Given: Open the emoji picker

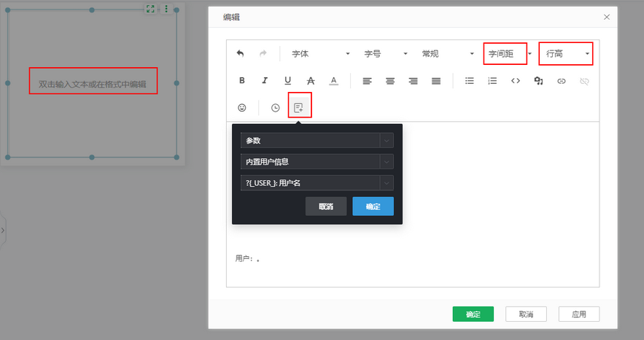Looking at the screenshot, I should (242, 107).
